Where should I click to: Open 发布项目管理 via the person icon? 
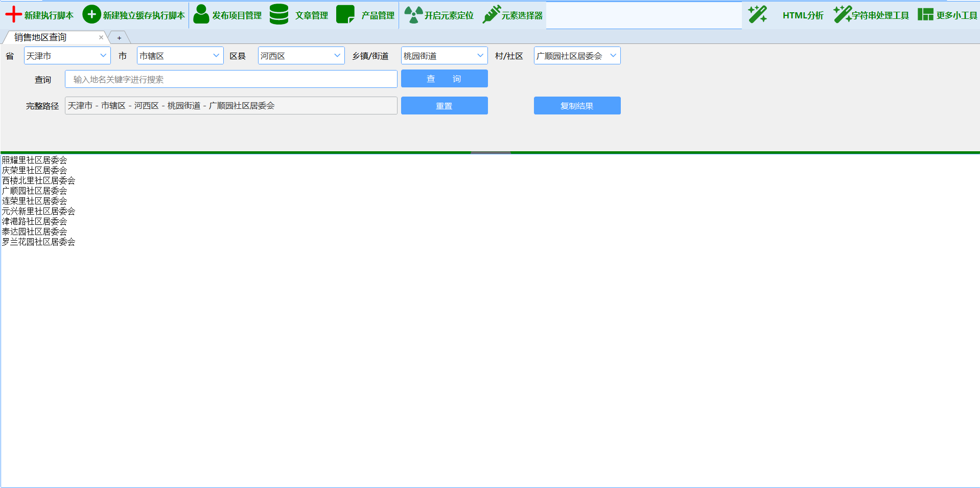[201, 15]
